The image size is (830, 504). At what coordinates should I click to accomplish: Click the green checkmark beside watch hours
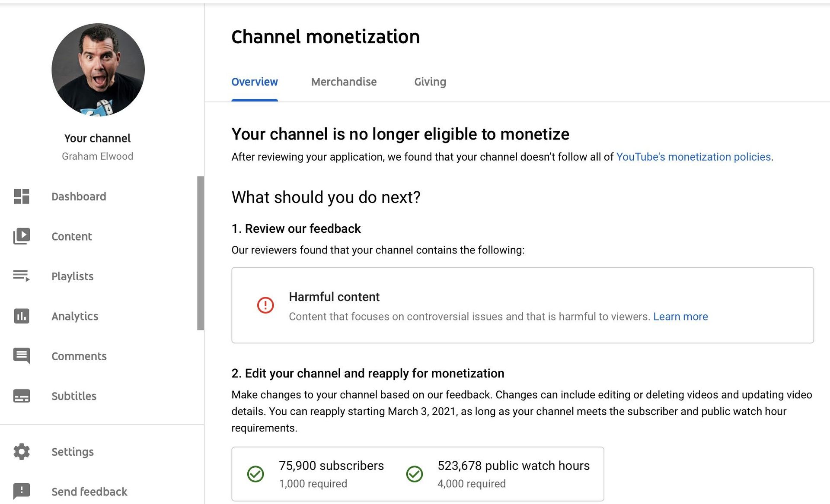coord(415,474)
